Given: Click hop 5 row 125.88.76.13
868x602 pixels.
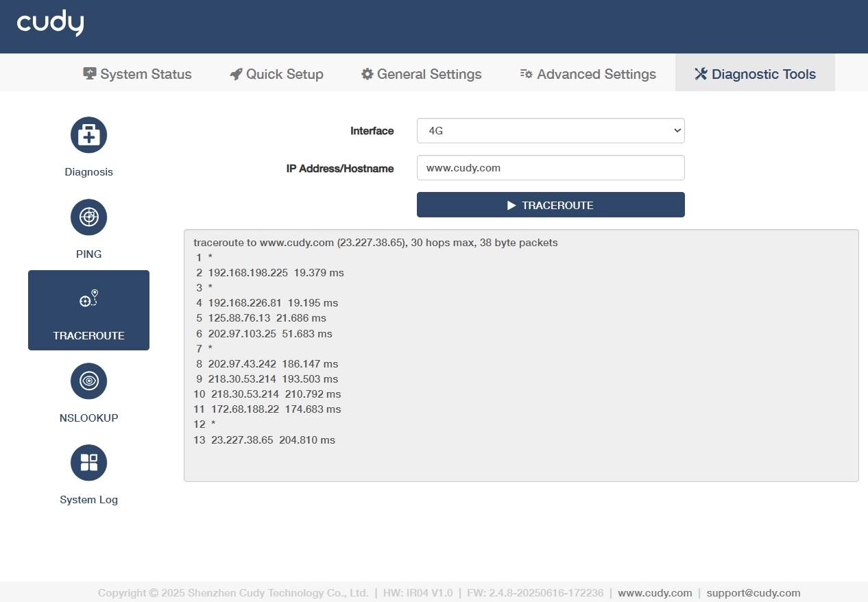Looking at the screenshot, I should click(261, 318).
